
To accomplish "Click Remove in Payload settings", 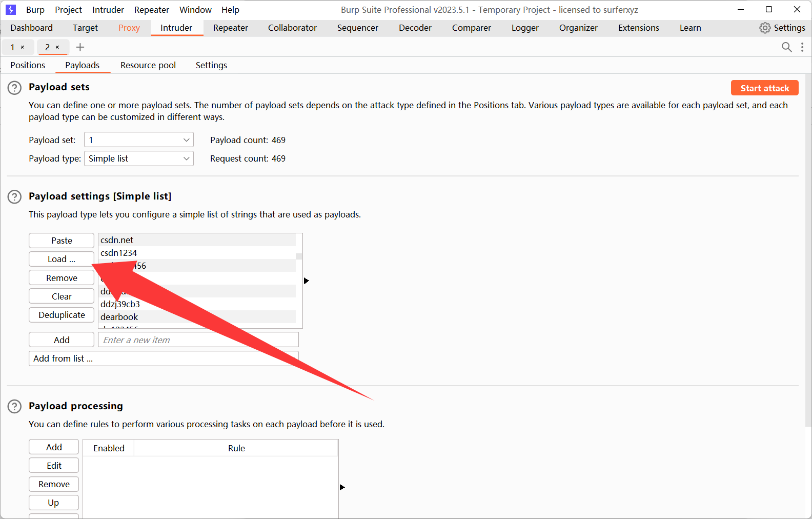I will [62, 278].
